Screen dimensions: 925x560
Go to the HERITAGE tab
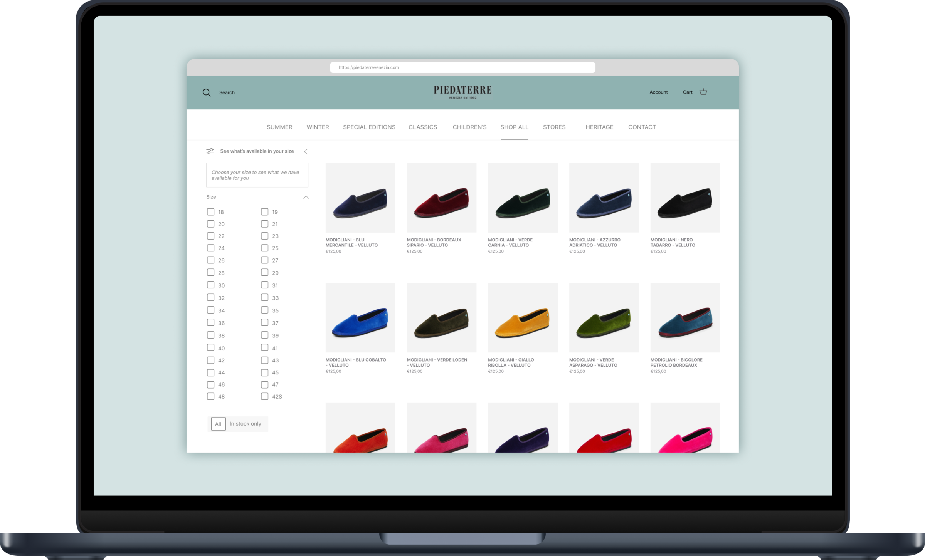(599, 127)
